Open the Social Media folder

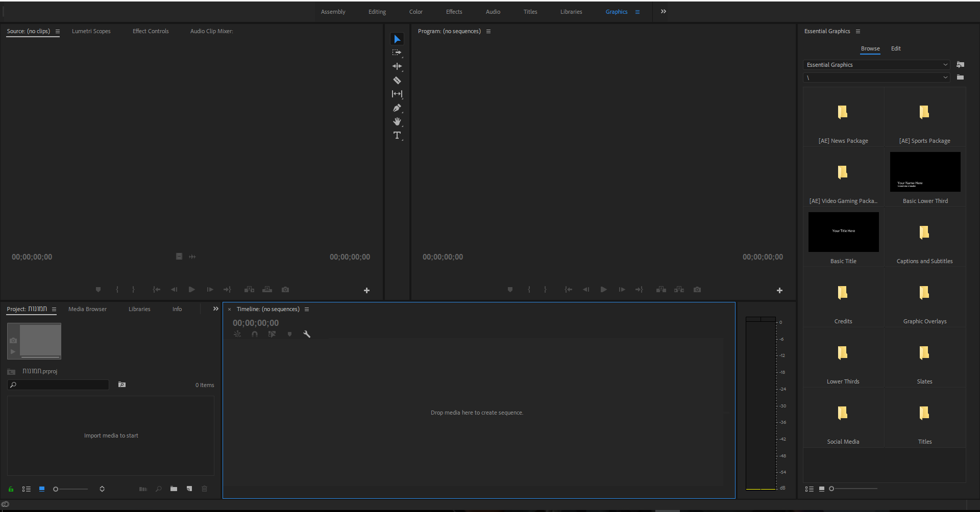[x=843, y=418]
